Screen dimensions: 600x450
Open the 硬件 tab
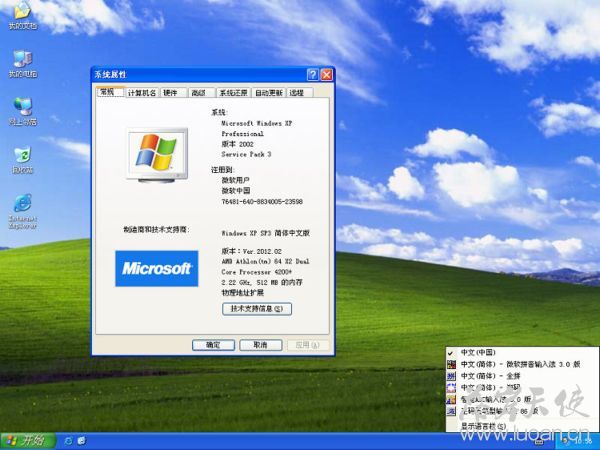pos(173,93)
